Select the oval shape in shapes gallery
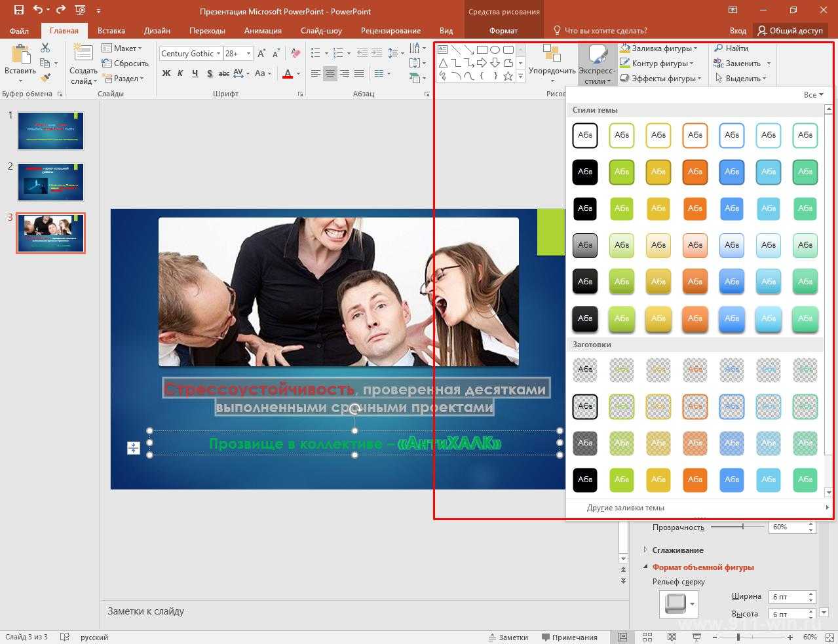838x644 pixels. [495, 50]
